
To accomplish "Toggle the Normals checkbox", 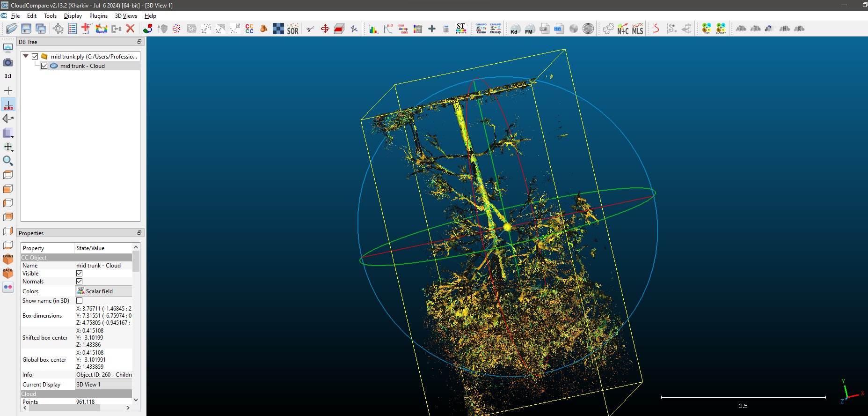I will click(x=80, y=282).
